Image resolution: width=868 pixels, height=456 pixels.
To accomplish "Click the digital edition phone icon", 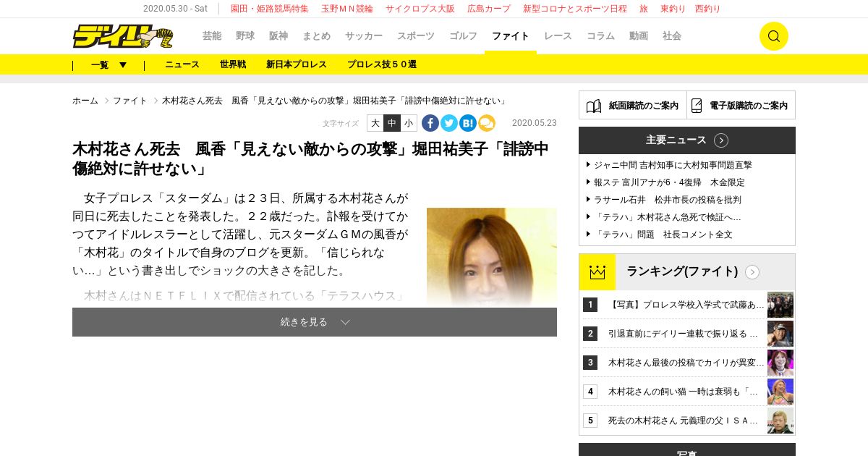I will point(697,106).
